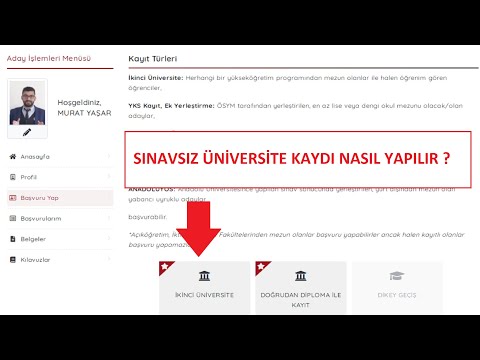Screen dimensions: 480x360
Task: Choose the DİKEY GEÇİŞ card
Action: pyautogui.click(x=397, y=288)
